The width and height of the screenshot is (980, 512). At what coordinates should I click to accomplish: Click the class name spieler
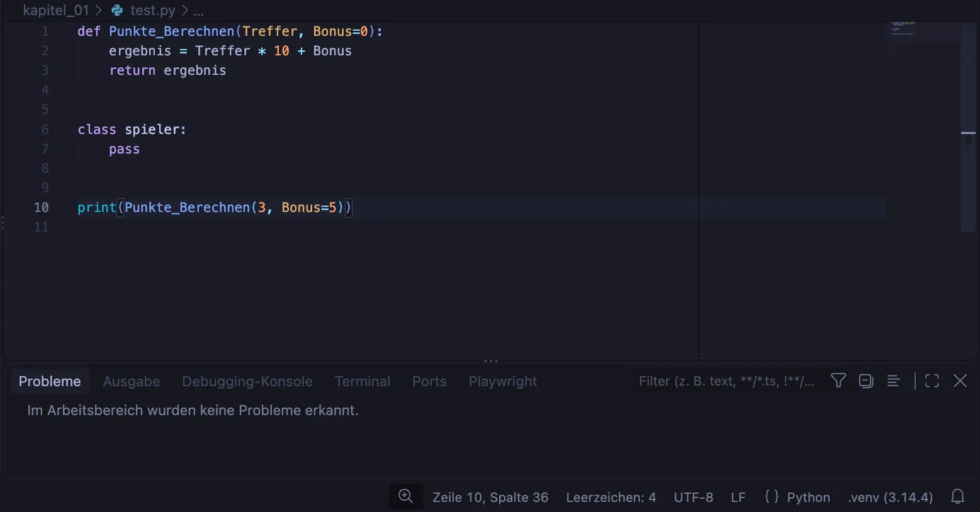point(152,130)
